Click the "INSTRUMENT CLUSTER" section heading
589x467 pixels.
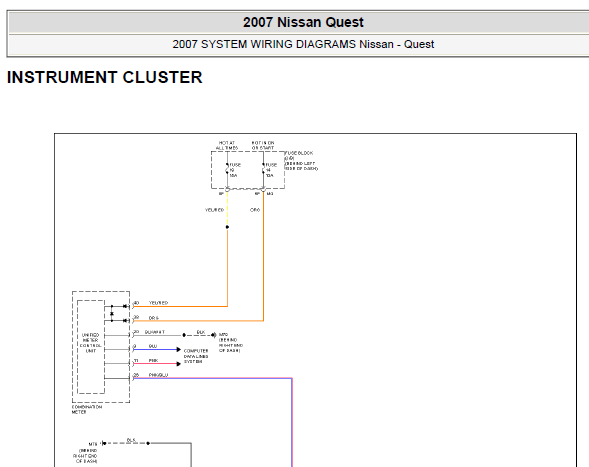click(x=104, y=77)
